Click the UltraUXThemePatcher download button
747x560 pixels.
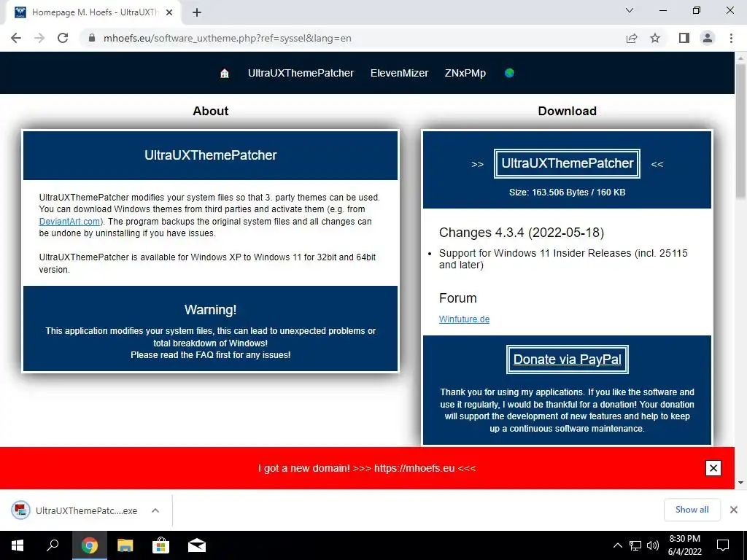click(567, 163)
